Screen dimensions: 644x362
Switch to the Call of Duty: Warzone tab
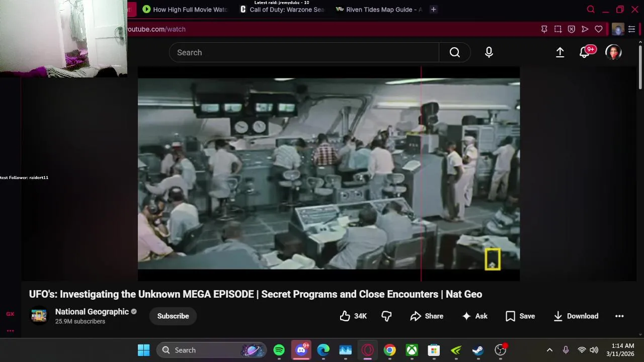point(282,9)
